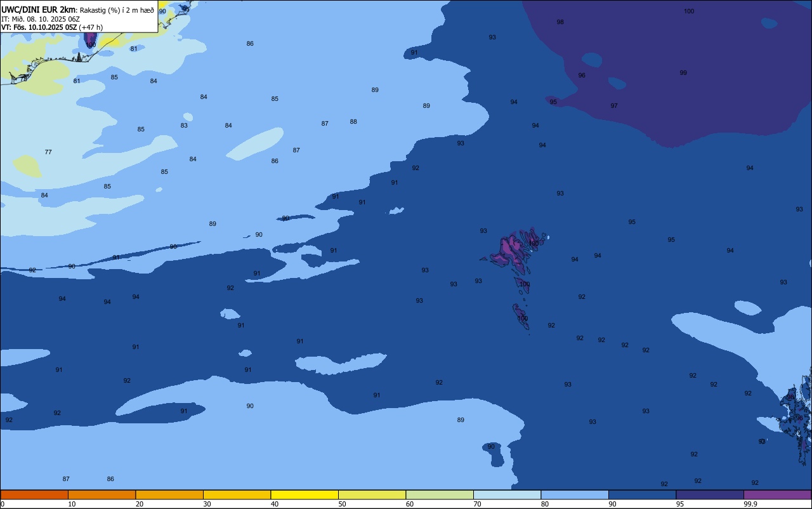
Task: Click the 70–80 pale blue legend swatch
Action: 507,494
